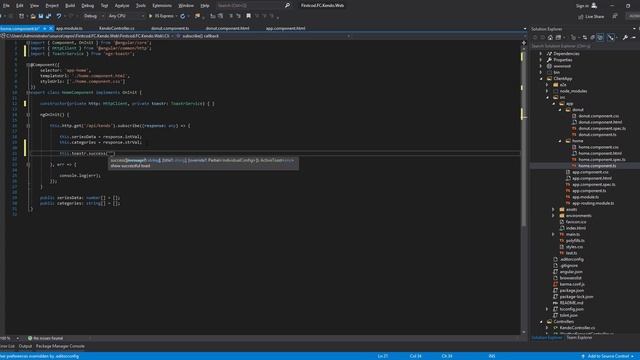Select KendoController.cs in Controllers folder

(577, 328)
